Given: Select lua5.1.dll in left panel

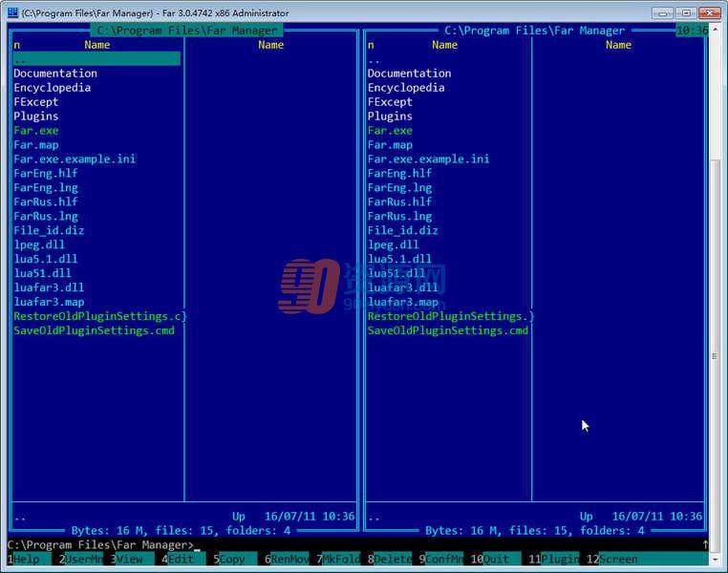Looking at the screenshot, I should 46,260.
